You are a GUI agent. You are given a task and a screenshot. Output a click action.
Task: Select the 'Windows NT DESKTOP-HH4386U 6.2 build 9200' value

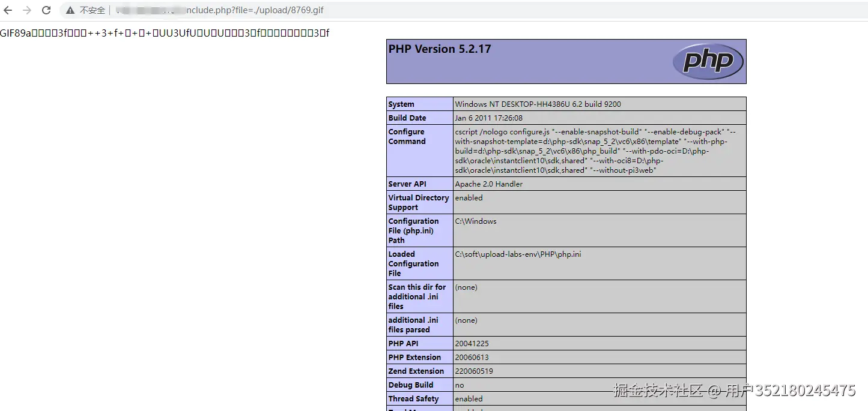coord(538,104)
